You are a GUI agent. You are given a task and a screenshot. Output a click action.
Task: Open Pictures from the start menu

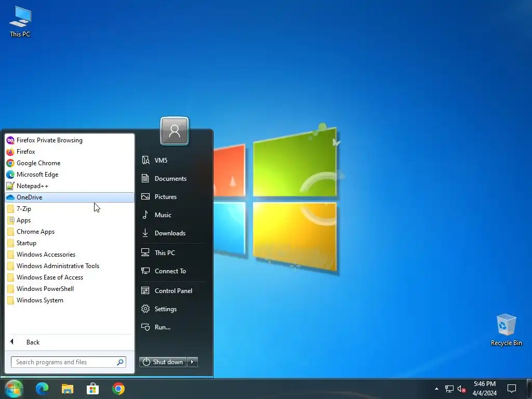(174, 197)
